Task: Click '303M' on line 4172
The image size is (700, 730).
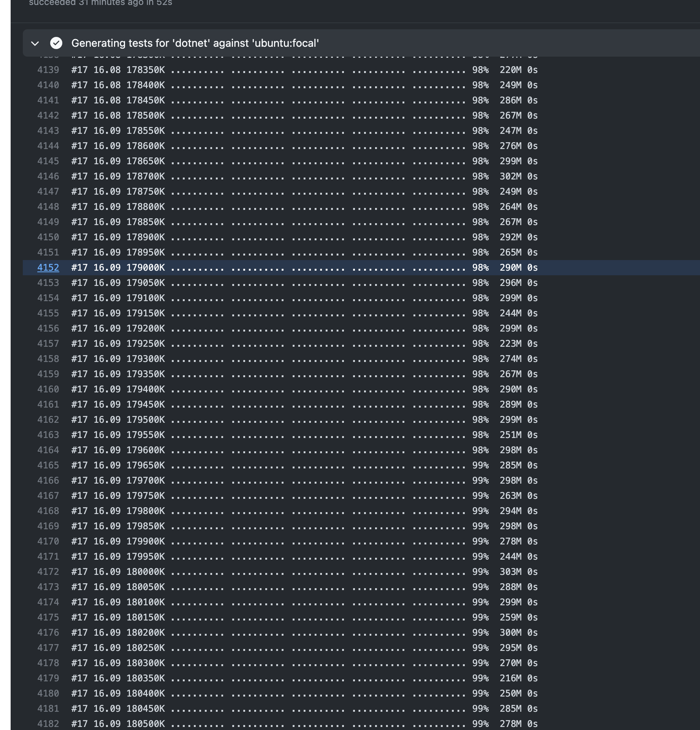Action: (x=510, y=572)
